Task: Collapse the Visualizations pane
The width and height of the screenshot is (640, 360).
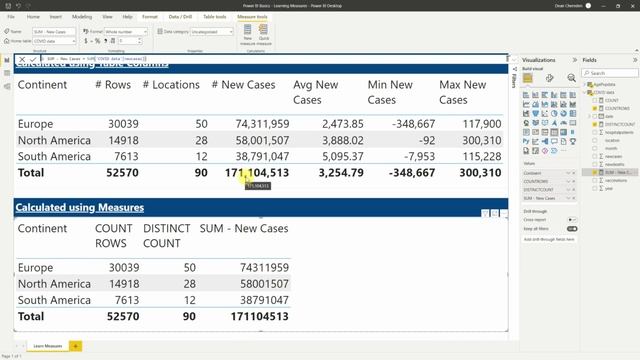Action: point(575,60)
